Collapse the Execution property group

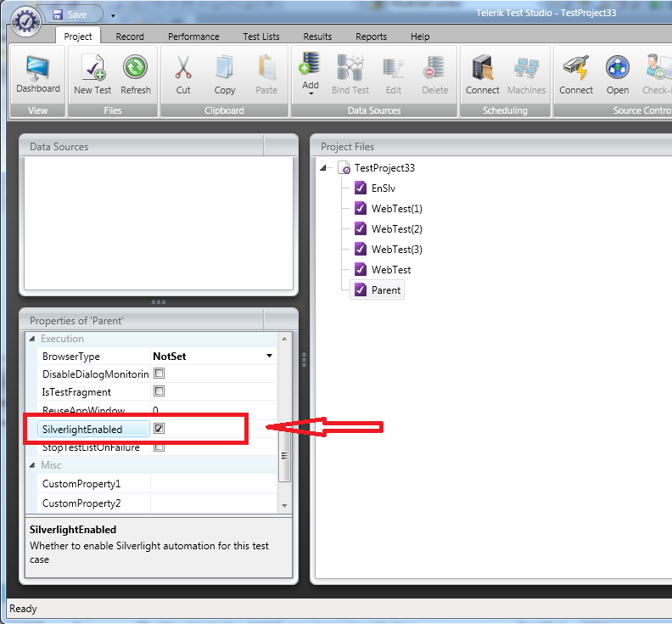pyautogui.click(x=32, y=339)
